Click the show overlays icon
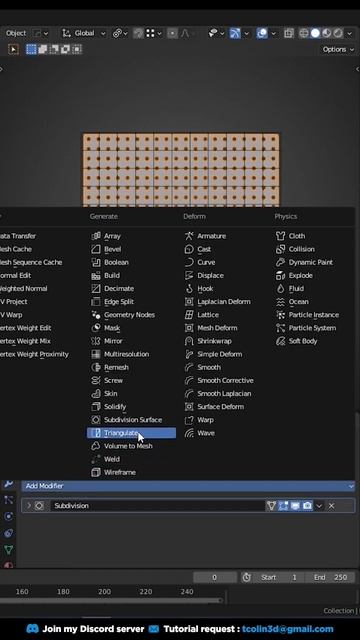Screen dimensions: 360x640 (262, 33)
